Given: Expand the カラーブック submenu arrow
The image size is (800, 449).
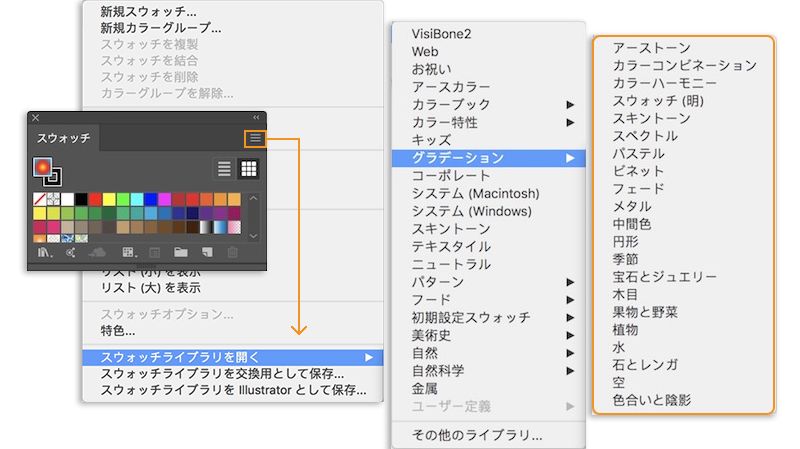Looking at the screenshot, I should click(x=570, y=105).
